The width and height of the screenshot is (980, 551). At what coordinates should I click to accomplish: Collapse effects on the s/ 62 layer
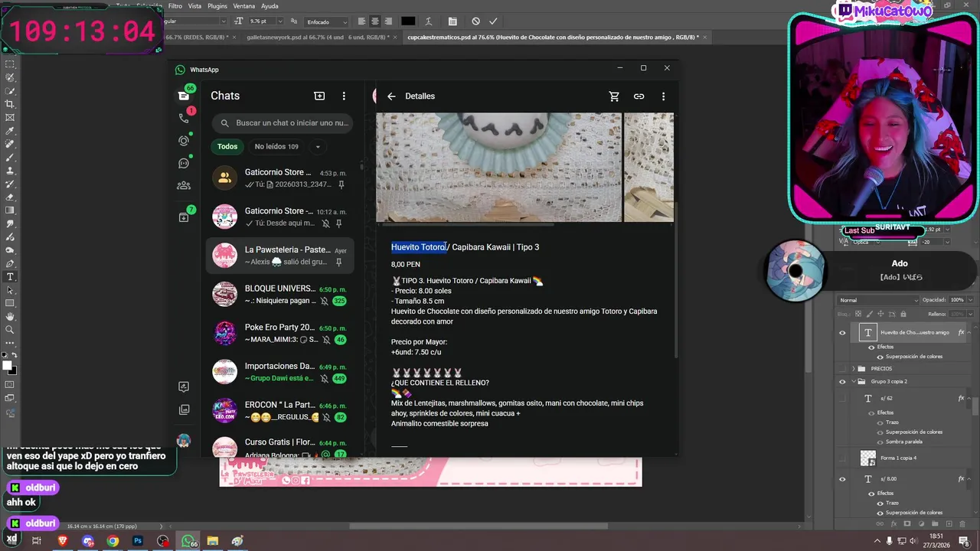pyautogui.click(x=968, y=398)
